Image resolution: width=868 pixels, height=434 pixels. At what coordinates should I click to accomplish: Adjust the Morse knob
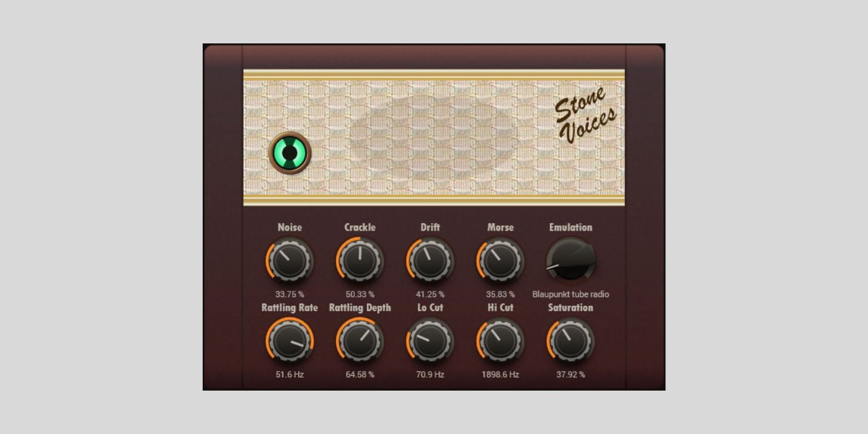pos(500,262)
